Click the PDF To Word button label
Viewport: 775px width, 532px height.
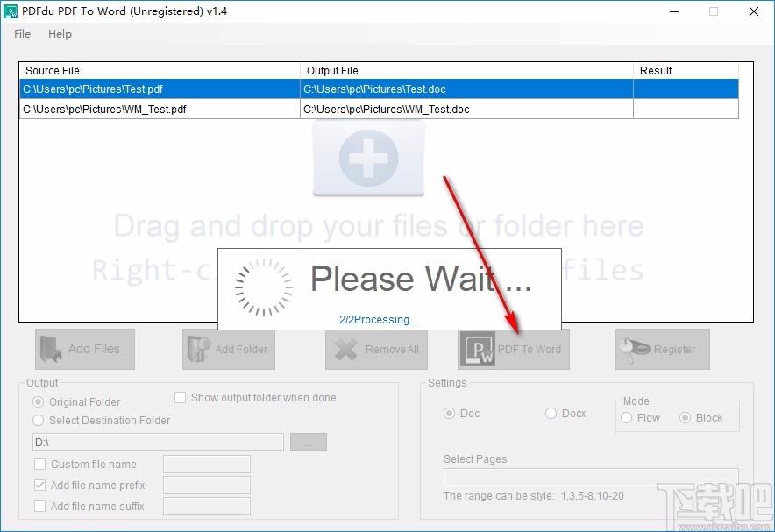pyautogui.click(x=530, y=349)
